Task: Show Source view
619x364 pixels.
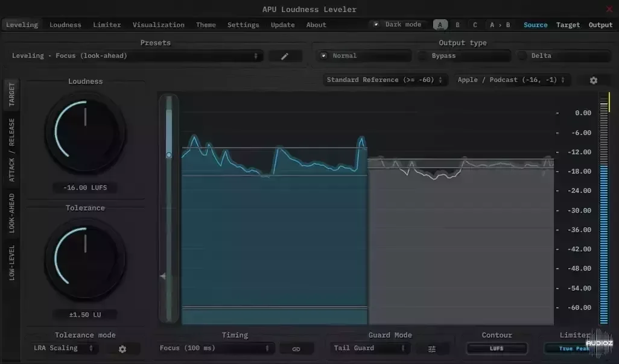Action: click(535, 25)
